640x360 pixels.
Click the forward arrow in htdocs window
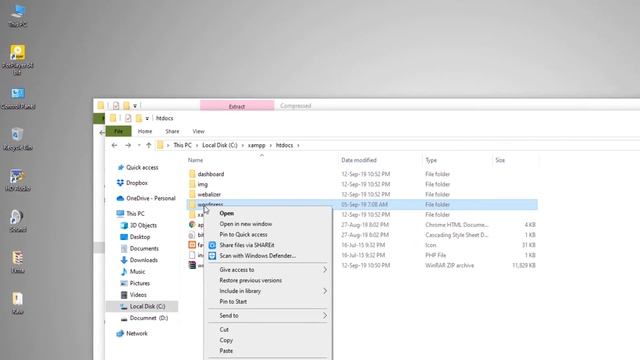tap(128, 145)
